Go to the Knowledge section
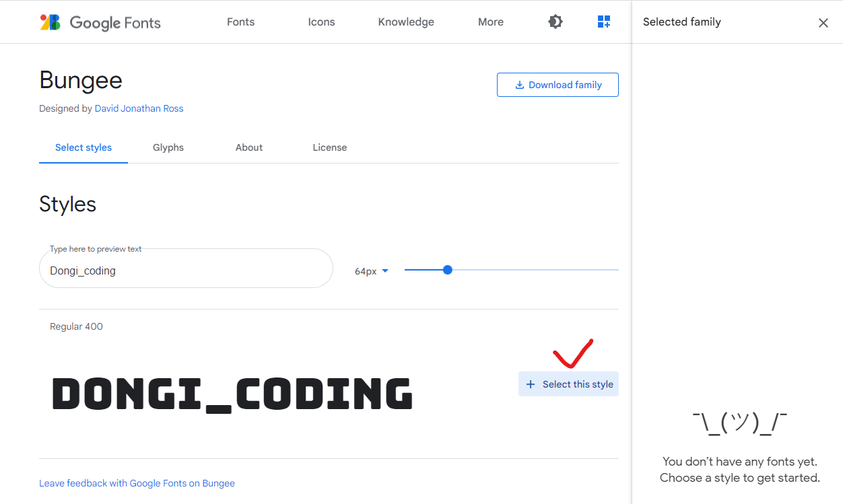843x504 pixels. (x=406, y=22)
